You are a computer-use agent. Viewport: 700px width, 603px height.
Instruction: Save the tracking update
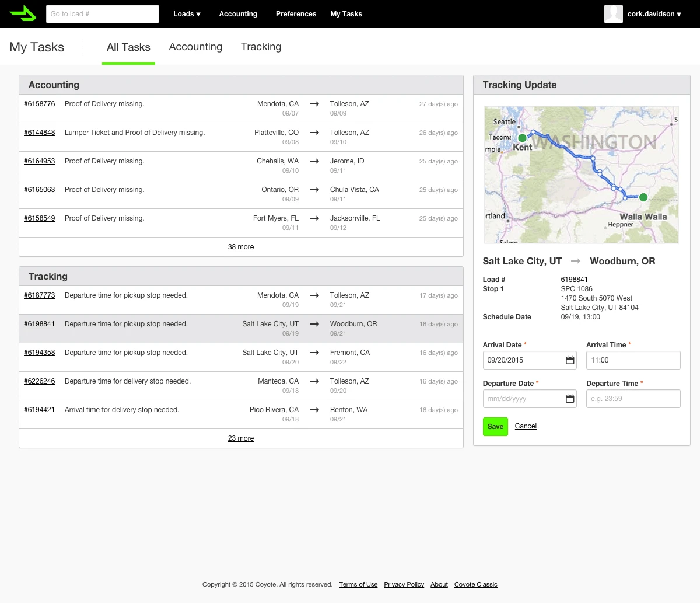(495, 427)
